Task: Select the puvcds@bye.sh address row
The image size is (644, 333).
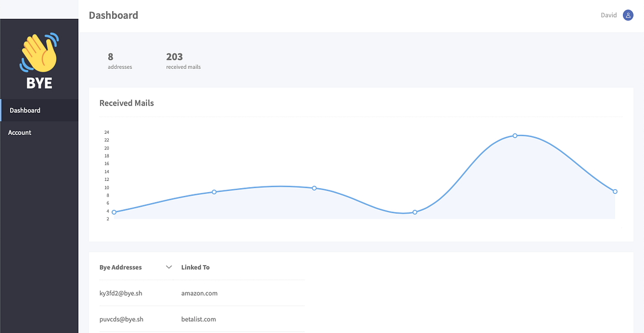Action: (202, 319)
